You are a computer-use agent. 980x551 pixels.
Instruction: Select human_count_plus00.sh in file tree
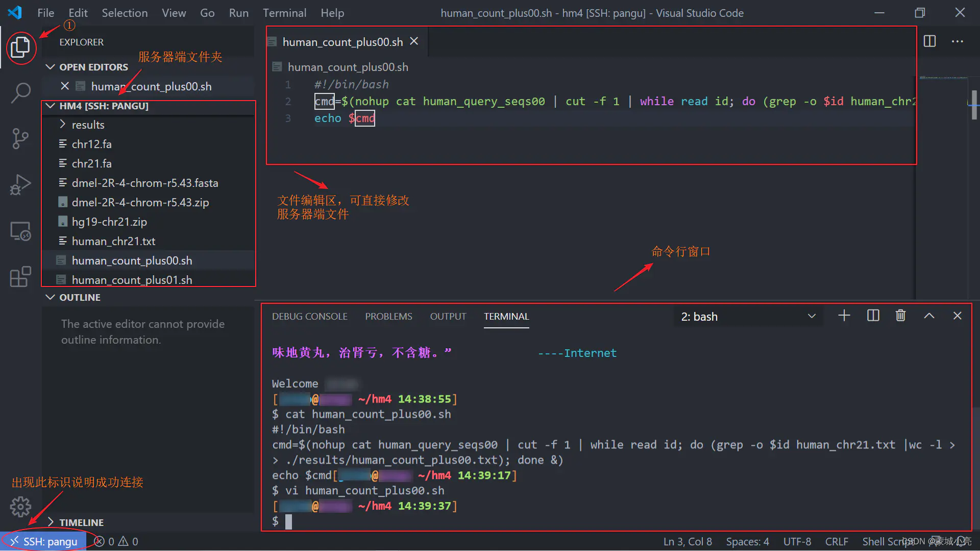click(132, 260)
